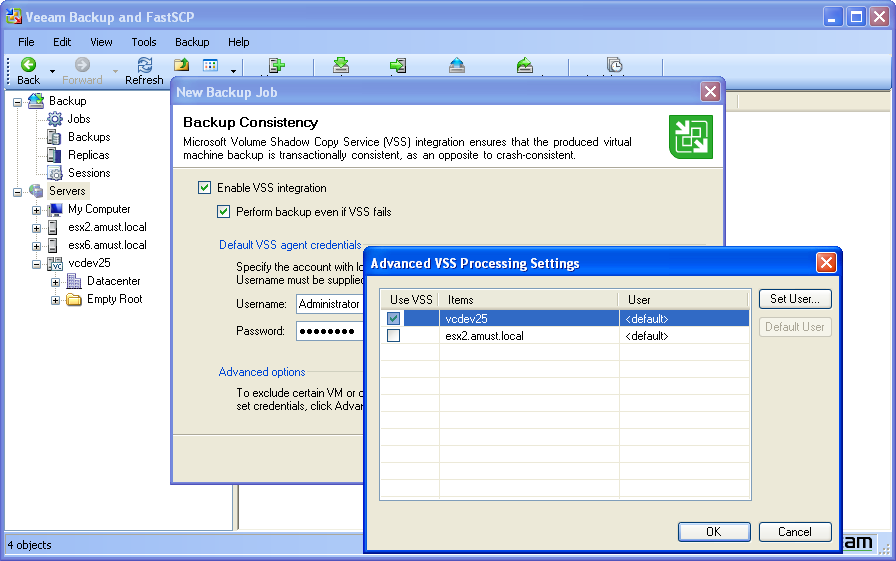Open the Help menu

238,42
